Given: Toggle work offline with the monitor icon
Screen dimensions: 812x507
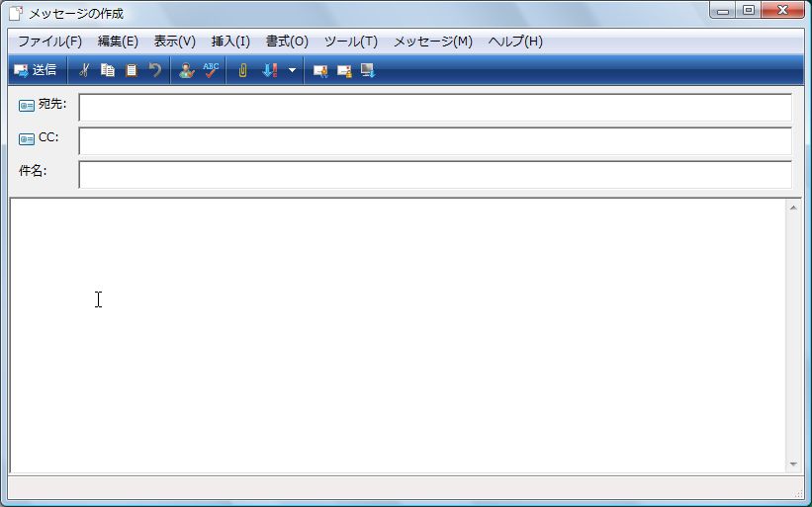Looking at the screenshot, I should coord(368,70).
